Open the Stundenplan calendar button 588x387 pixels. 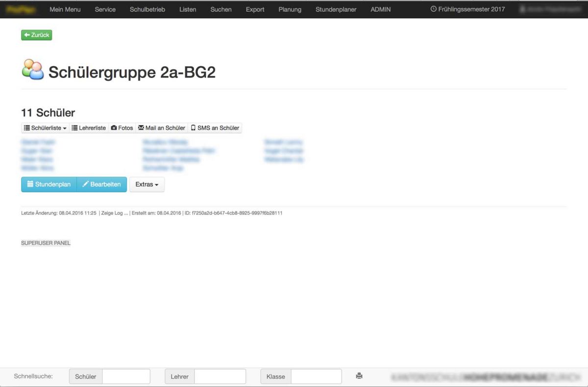(x=49, y=184)
